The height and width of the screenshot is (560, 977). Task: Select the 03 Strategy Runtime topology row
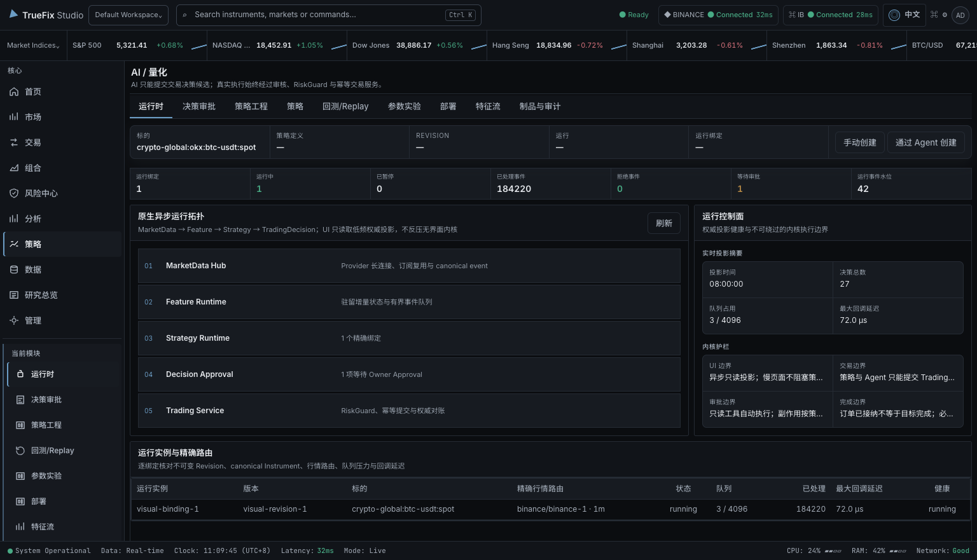click(x=409, y=338)
